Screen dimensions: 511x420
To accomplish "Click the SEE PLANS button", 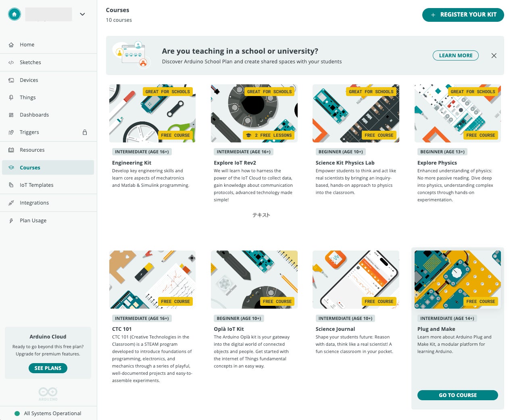I will tap(48, 368).
